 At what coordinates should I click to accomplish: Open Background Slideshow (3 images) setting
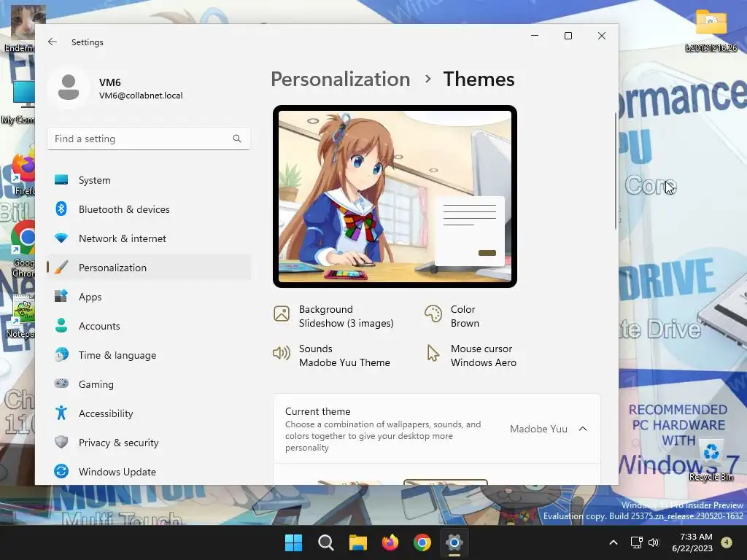coord(334,316)
